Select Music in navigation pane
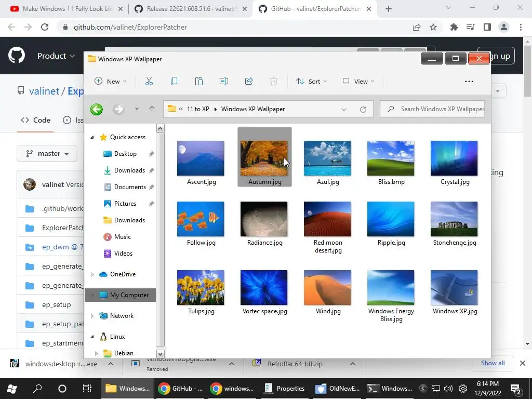The height and width of the screenshot is (399, 532). (x=122, y=237)
